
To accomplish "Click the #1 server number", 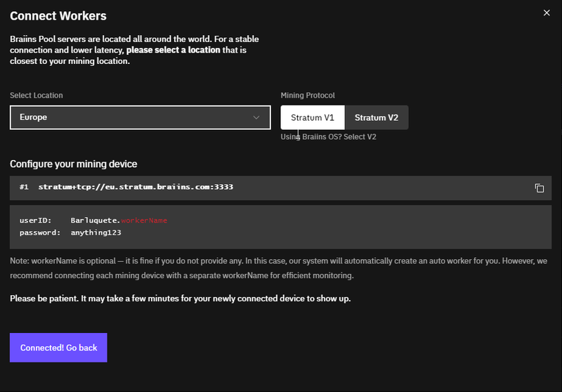I will point(24,188).
